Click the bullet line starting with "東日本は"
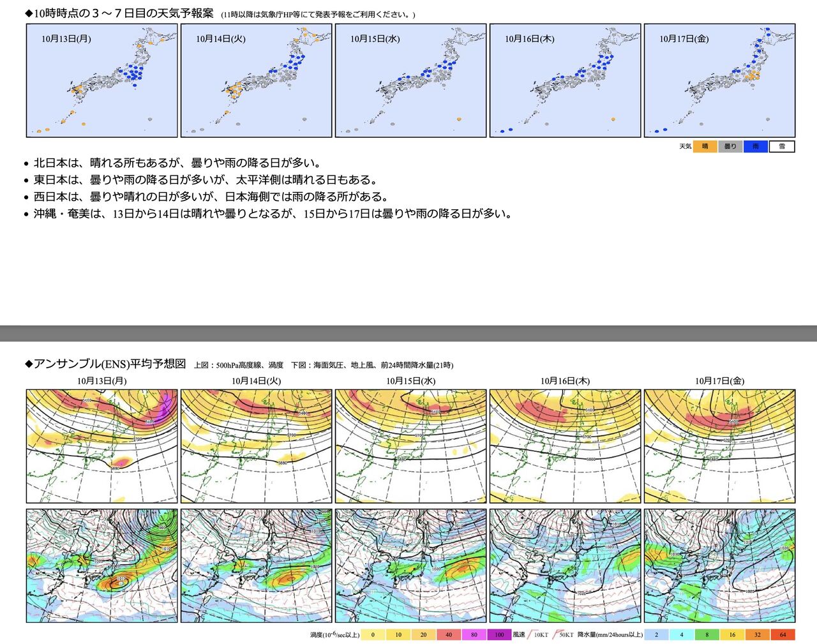The width and height of the screenshot is (817, 644). (x=206, y=180)
